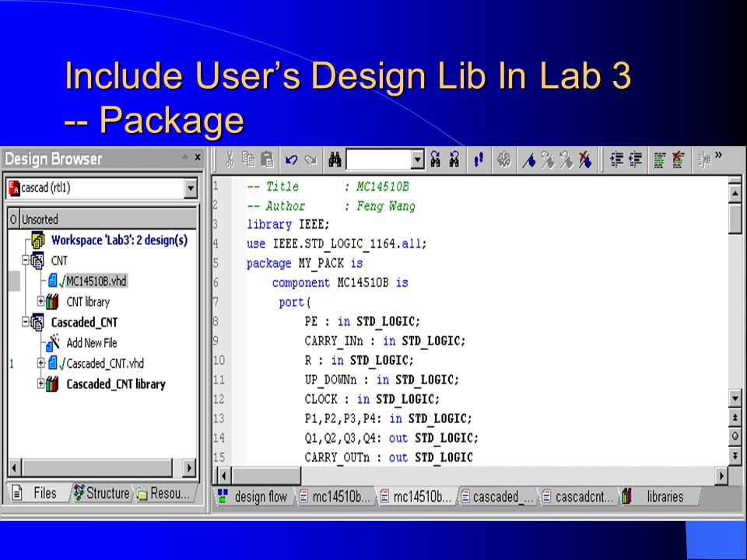Expand the CNT library node
Image resolution: width=747 pixels, height=560 pixels.
(41, 301)
